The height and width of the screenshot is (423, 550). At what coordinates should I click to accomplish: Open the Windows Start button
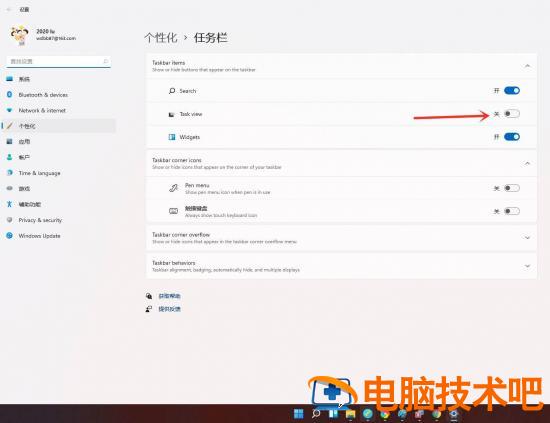[299, 414]
